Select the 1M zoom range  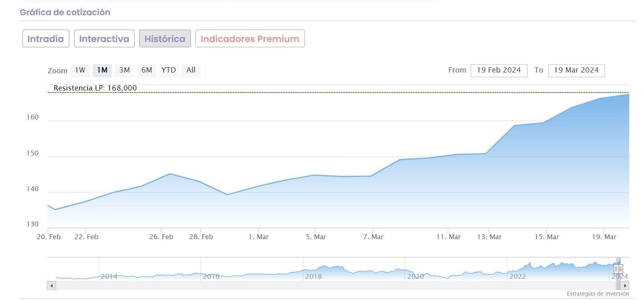pos(102,70)
